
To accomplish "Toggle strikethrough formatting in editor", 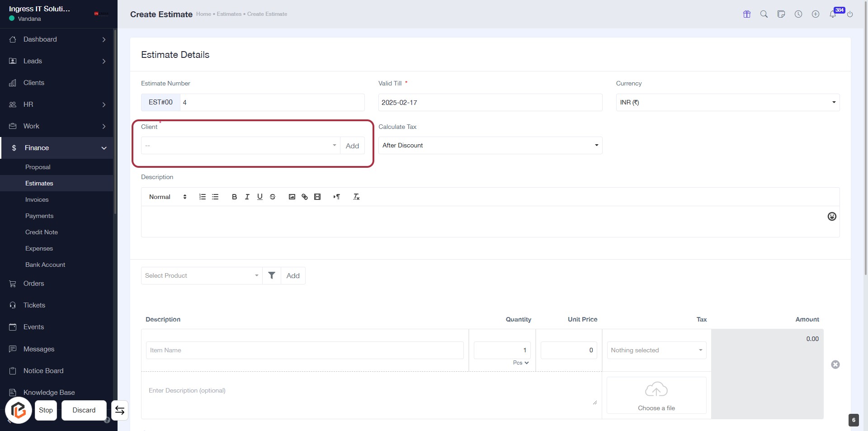I will coord(273,197).
